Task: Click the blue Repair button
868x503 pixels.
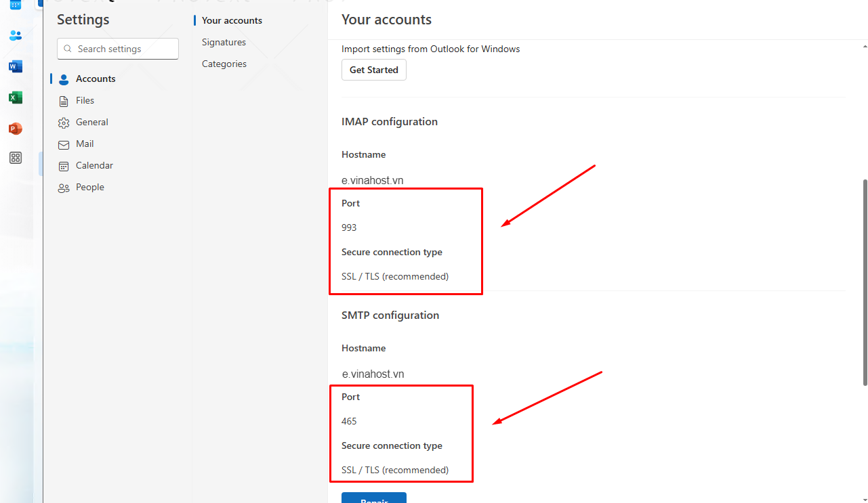Action: (x=374, y=498)
